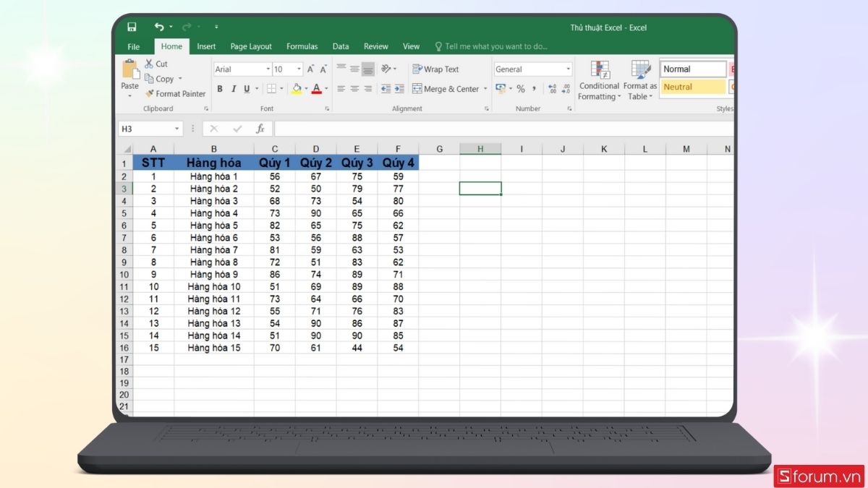This screenshot has width=868, height=488.
Task: Expand the General number format dropdown
Action: (568, 69)
